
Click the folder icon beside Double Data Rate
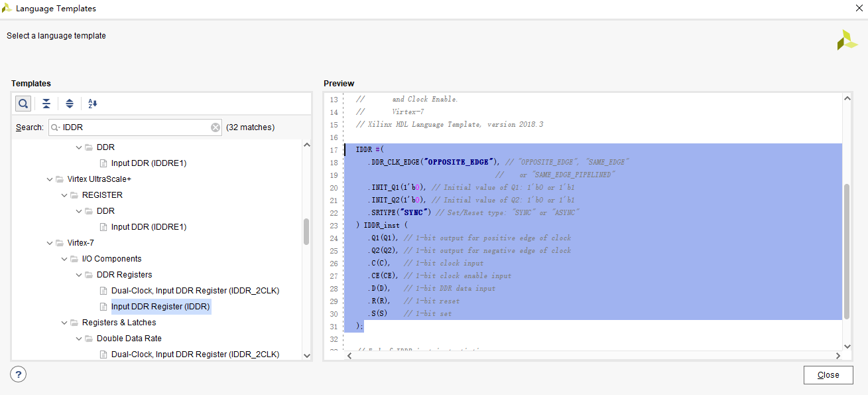pos(88,339)
